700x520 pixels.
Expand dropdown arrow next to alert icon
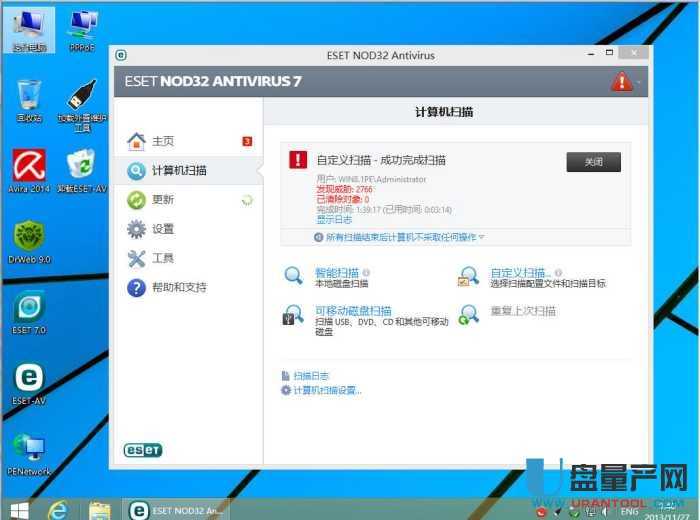[x=640, y=82]
